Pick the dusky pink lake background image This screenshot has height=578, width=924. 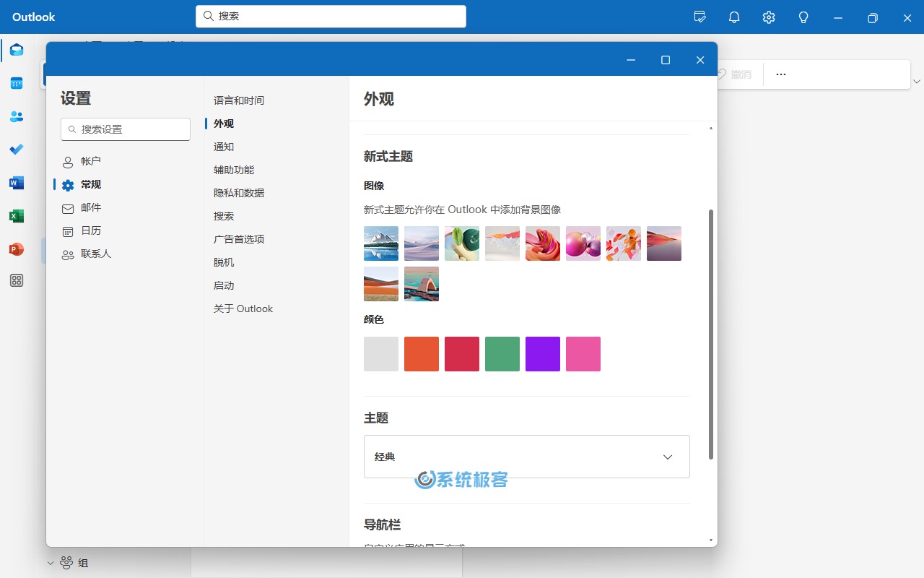664,243
